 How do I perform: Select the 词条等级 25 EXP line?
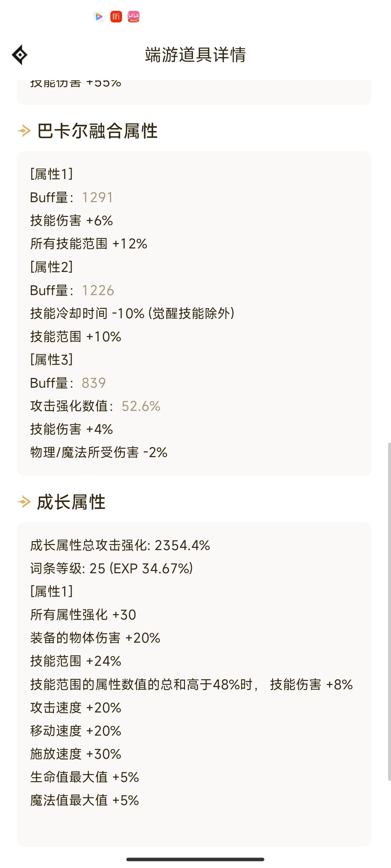(112, 569)
